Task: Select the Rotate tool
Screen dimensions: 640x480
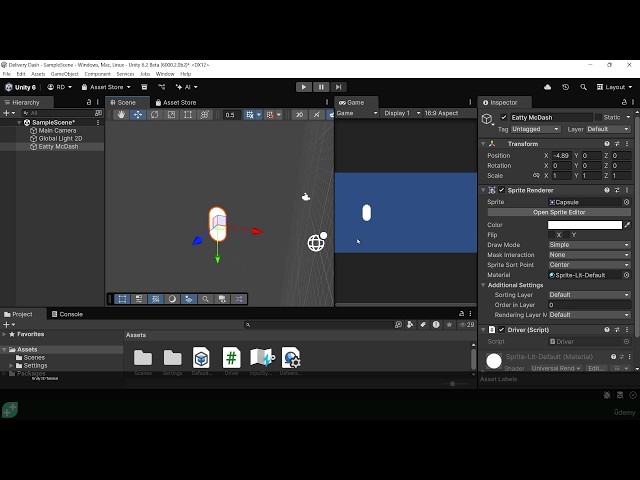Action: [x=154, y=115]
